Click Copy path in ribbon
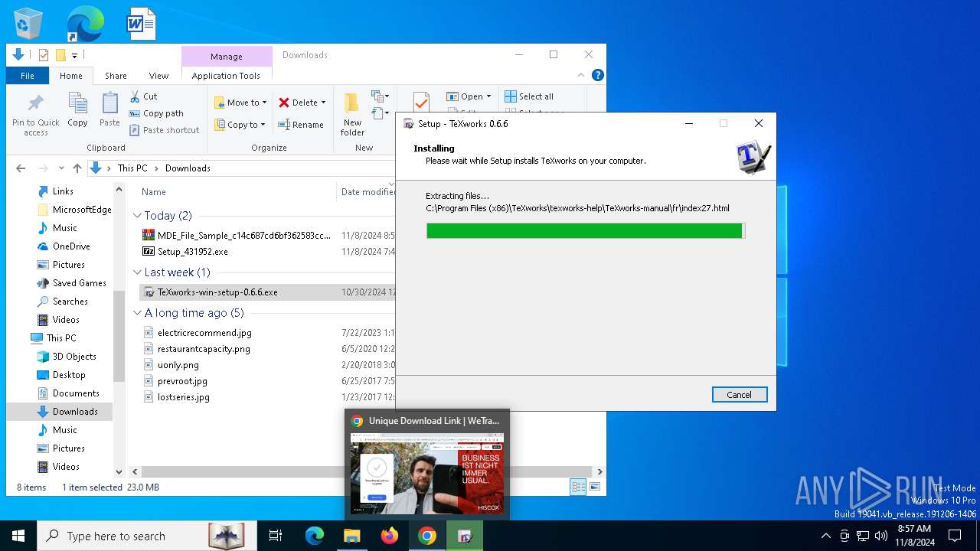The height and width of the screenshot is (551, 980). [156, 113]
